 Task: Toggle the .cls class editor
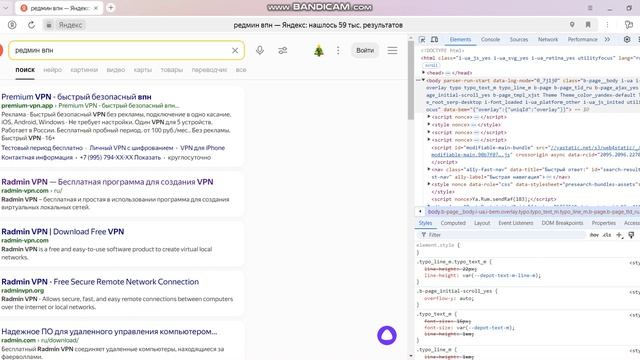(x=607, y=235)
